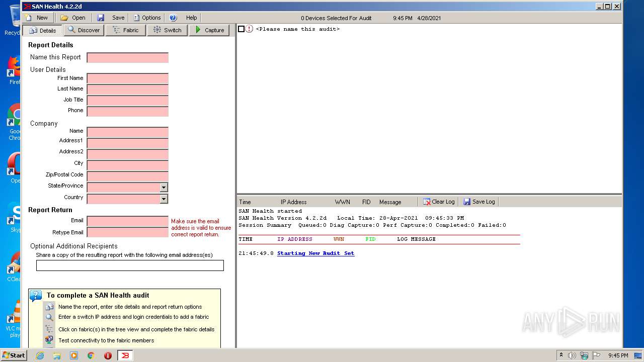Click the Zip/Postal Code field
This screenshot has width=644, height=362.
tap(128, 176)
